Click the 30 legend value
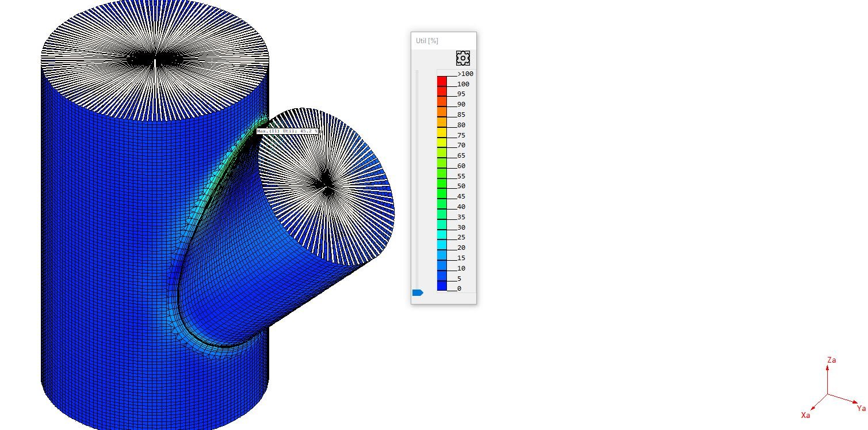Screen dimensions: 868x430 461,227
